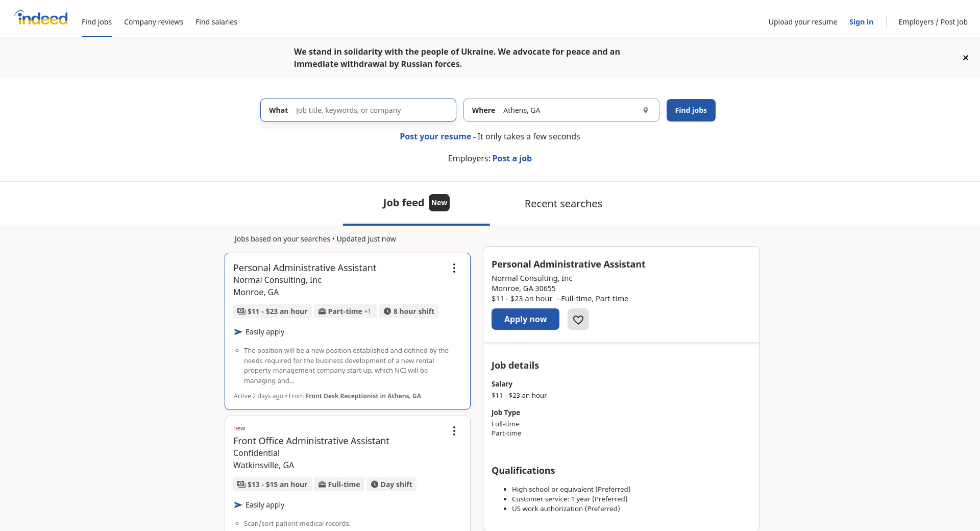Click the Full-time tag on second job

(339, 485)
